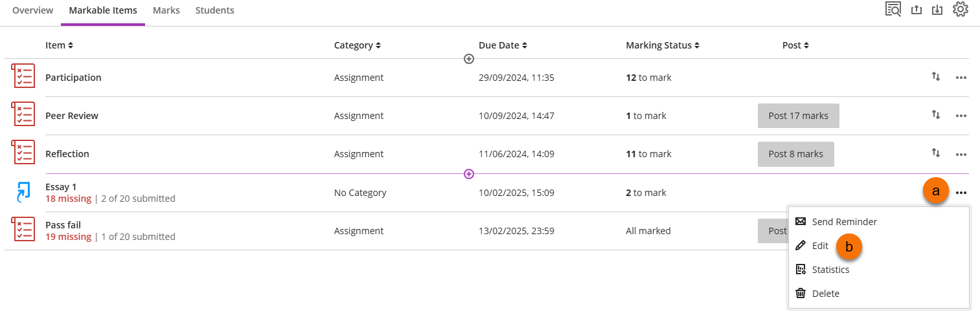Screen dimensions: 980x315
Task: Click the Post 17 marks button
Action: point(798,116)
